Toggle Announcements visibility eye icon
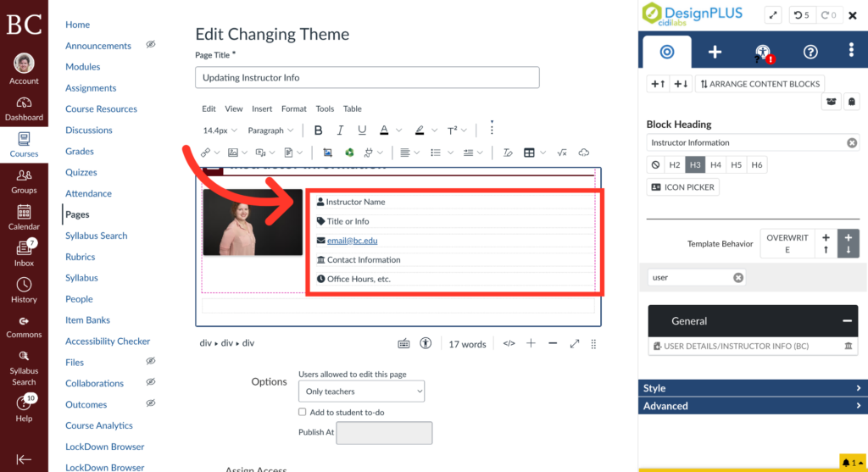The width and height of the screenshot is (868, 472). pos(151,44)
